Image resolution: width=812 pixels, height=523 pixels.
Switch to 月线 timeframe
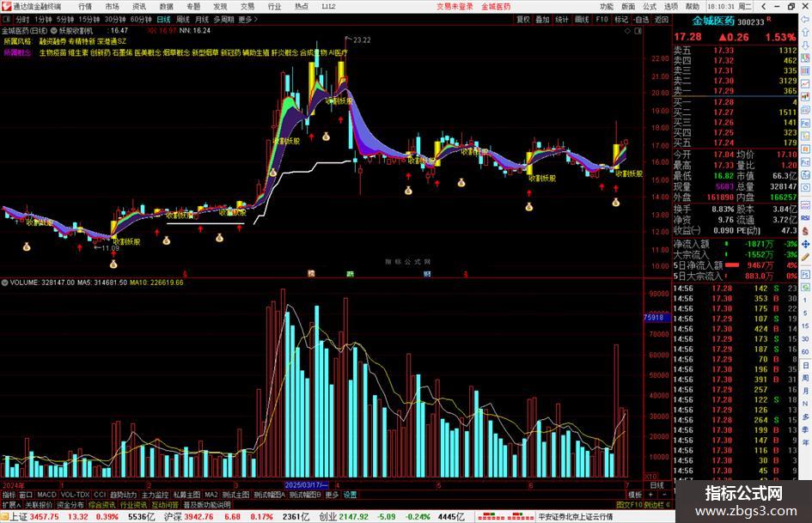click(202, 20)
